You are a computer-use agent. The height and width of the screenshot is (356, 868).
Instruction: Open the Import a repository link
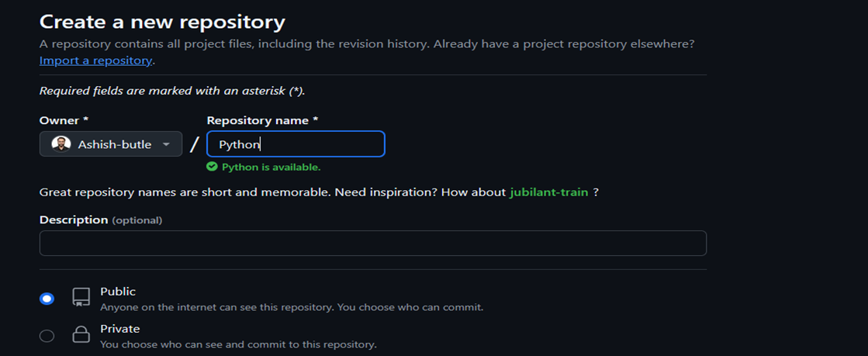click(95, 60)
